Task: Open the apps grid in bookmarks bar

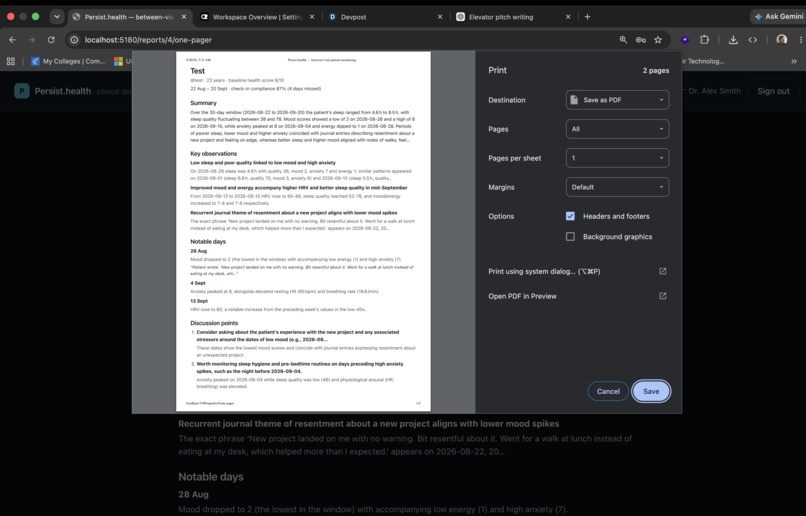Action: pos(11,61)
